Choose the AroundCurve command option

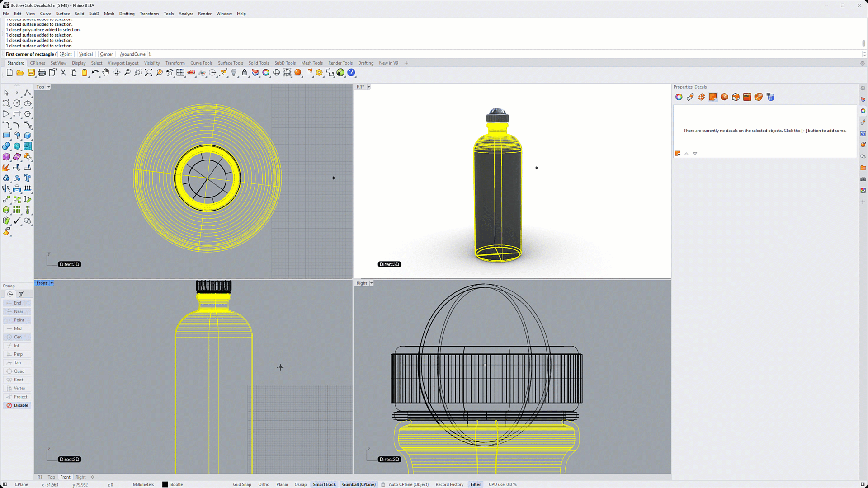(x=133, y=54)
